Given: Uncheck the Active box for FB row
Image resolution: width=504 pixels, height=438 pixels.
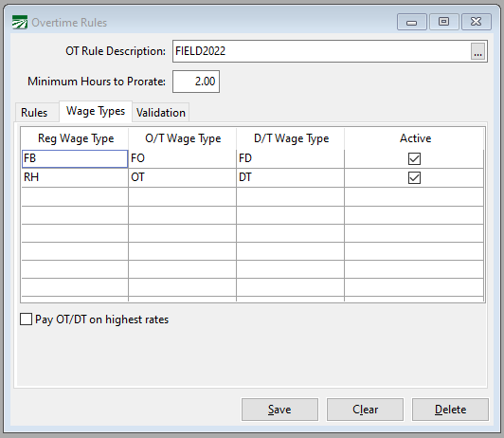Looking at the screenshot, I should [x=414, y=158].
